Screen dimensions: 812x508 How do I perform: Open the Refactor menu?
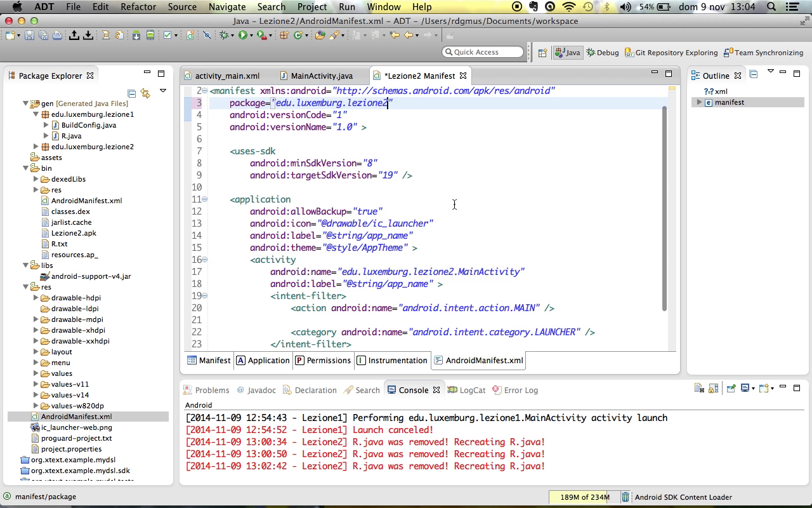[138, 7]
